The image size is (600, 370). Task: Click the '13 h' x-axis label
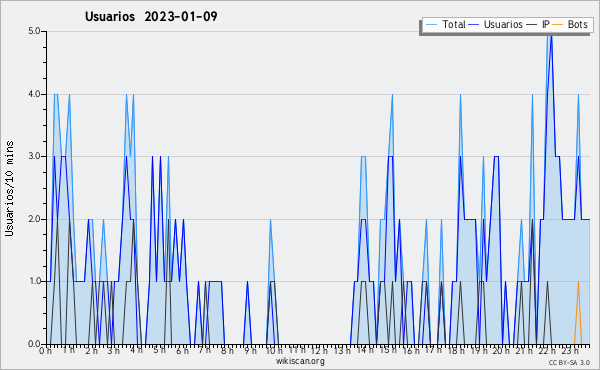[x=342, y=351]
